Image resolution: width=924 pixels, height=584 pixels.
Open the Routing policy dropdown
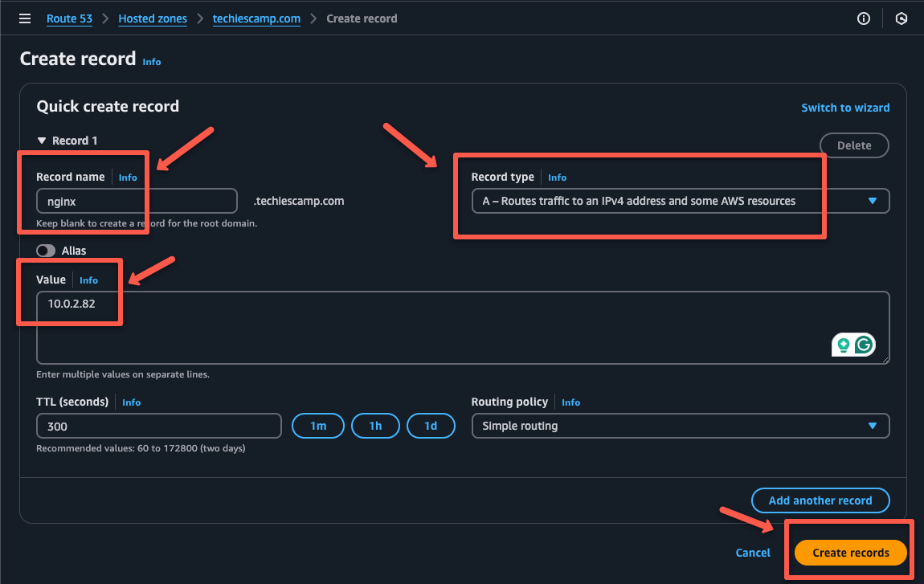click(680, 426)
